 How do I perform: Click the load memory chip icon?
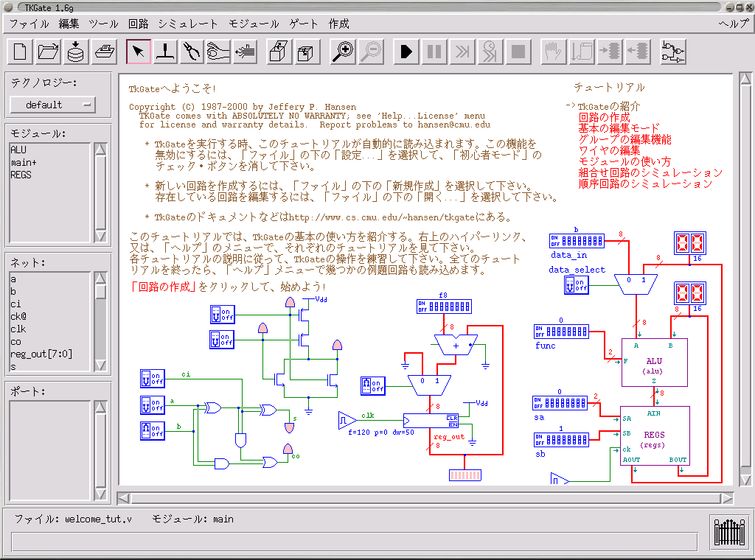[609, 52]
